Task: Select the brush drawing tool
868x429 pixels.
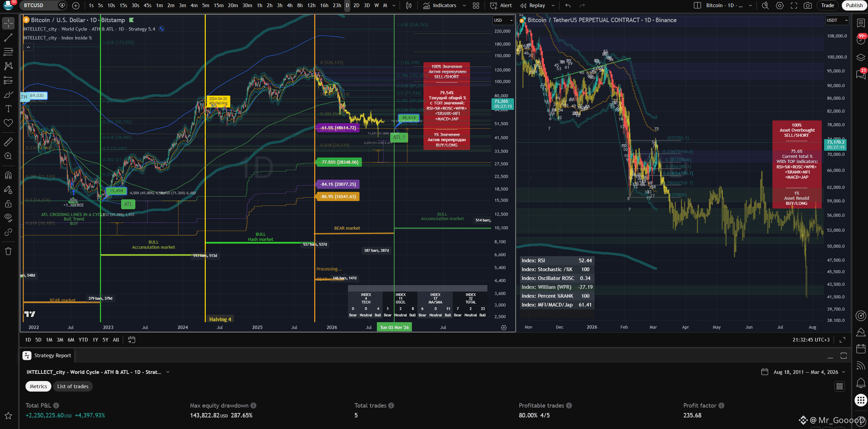Action: pos(8,95)
